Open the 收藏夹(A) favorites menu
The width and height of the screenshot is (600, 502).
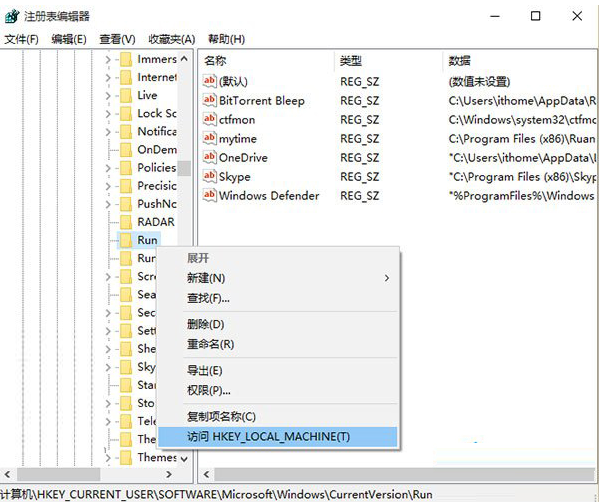coord(171,39)
